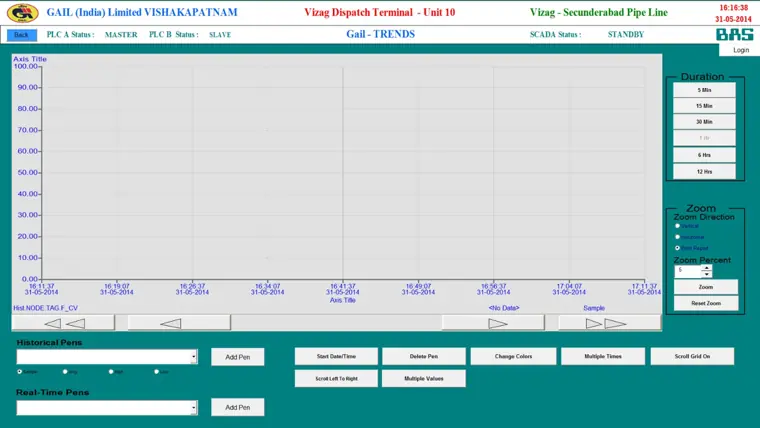The image size is (760, 428).
Task: Click the 100.00 Y-axis value
Action: 26,66
